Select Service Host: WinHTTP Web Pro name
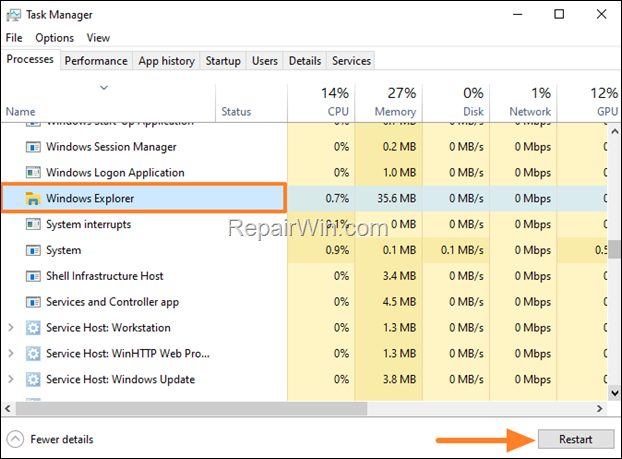 coord(128,353)
